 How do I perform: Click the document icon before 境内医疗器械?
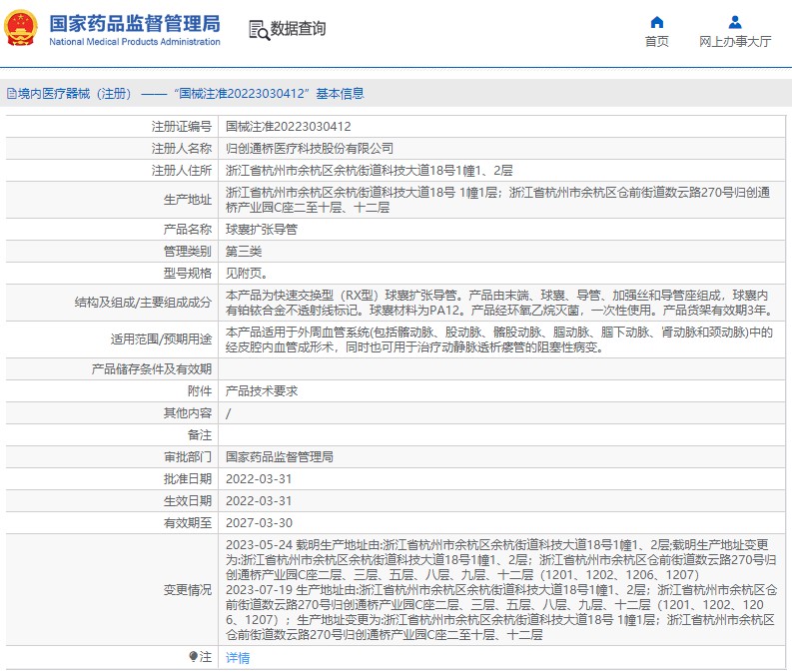(x=11, y=94)
